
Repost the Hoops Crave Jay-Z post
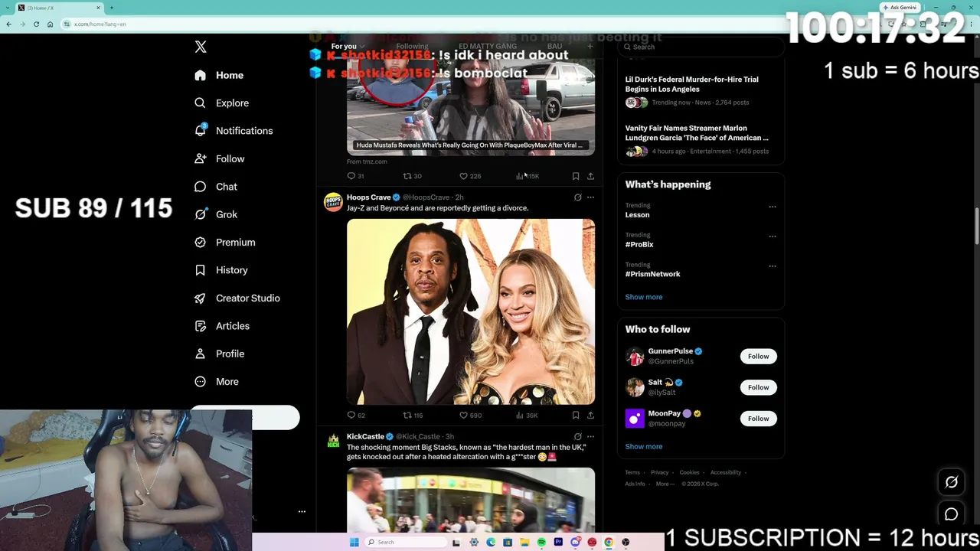tap(413, 416)
